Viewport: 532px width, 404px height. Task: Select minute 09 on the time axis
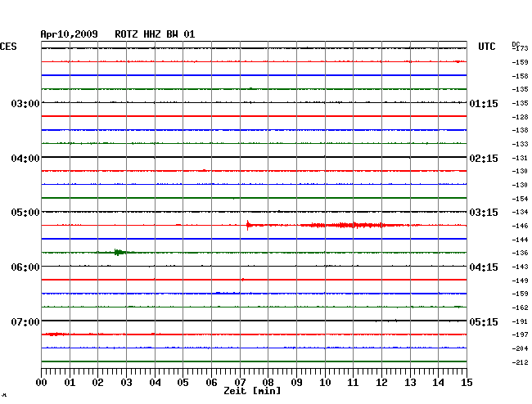click(x=296, y=382)
